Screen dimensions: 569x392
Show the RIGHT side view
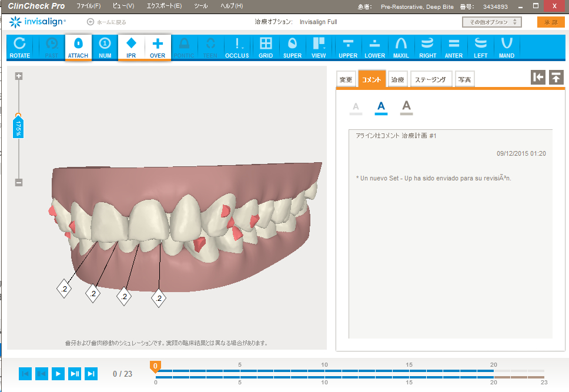427,48
